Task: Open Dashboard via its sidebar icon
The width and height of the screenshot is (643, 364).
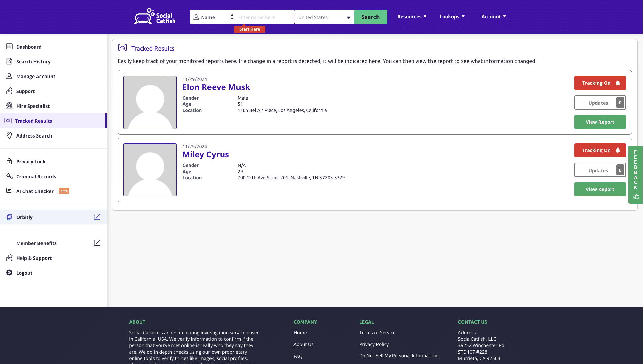Action: [9, 47]
